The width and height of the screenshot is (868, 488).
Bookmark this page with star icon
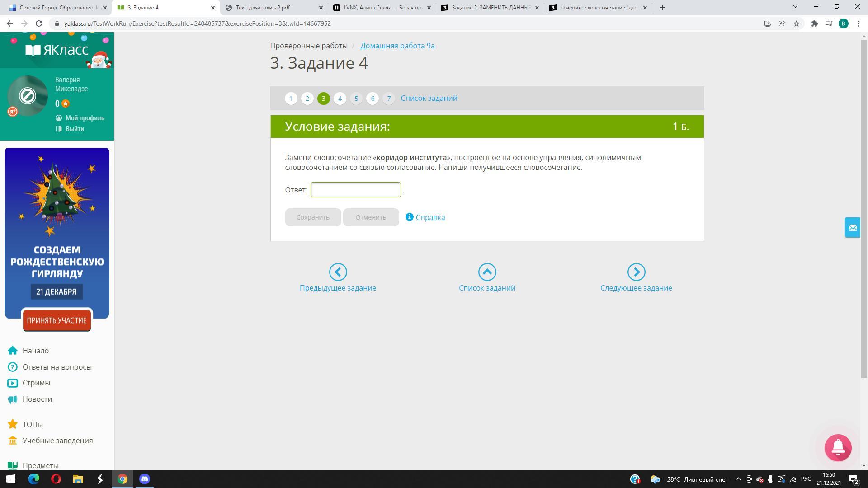[x=797, y=23]
